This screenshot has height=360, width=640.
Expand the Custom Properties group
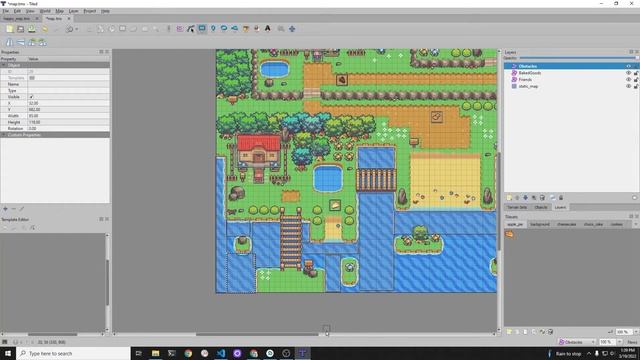click(4, 135)
